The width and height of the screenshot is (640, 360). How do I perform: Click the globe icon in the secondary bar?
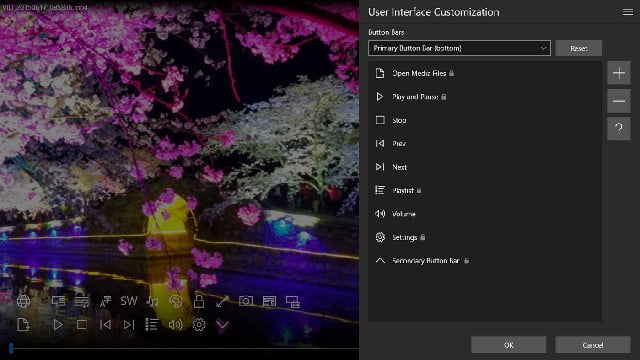(x=23, y=301)
